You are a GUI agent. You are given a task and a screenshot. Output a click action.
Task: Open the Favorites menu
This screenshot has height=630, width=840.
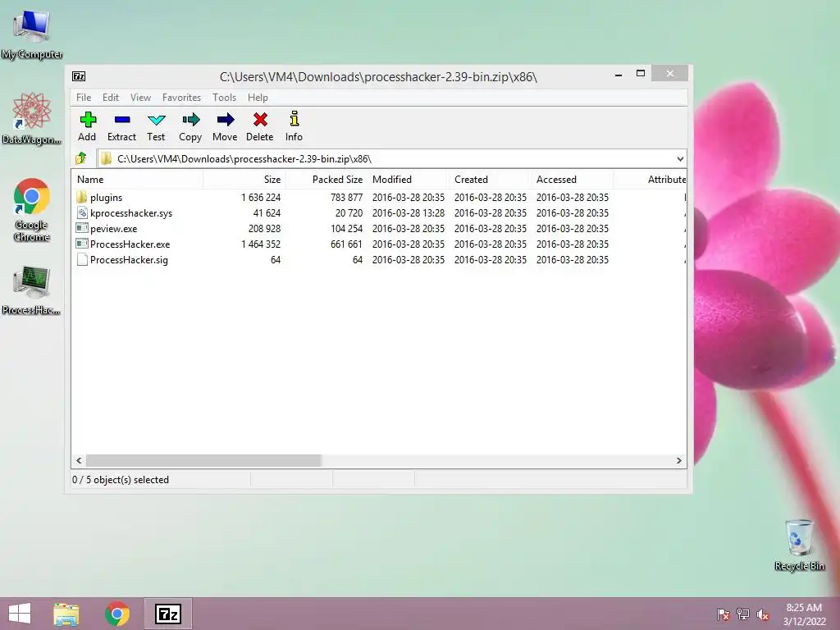point(181,98)
